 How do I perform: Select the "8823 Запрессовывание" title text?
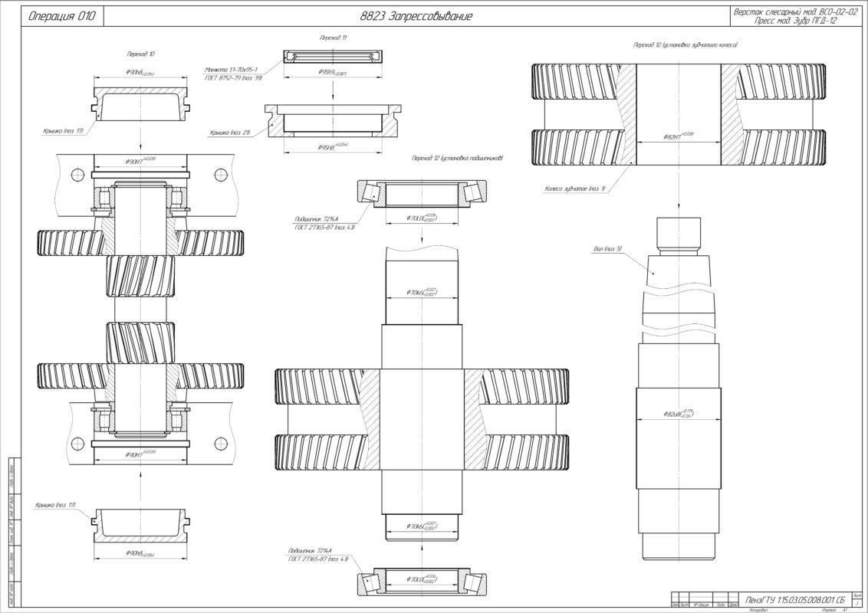[416, 17]
